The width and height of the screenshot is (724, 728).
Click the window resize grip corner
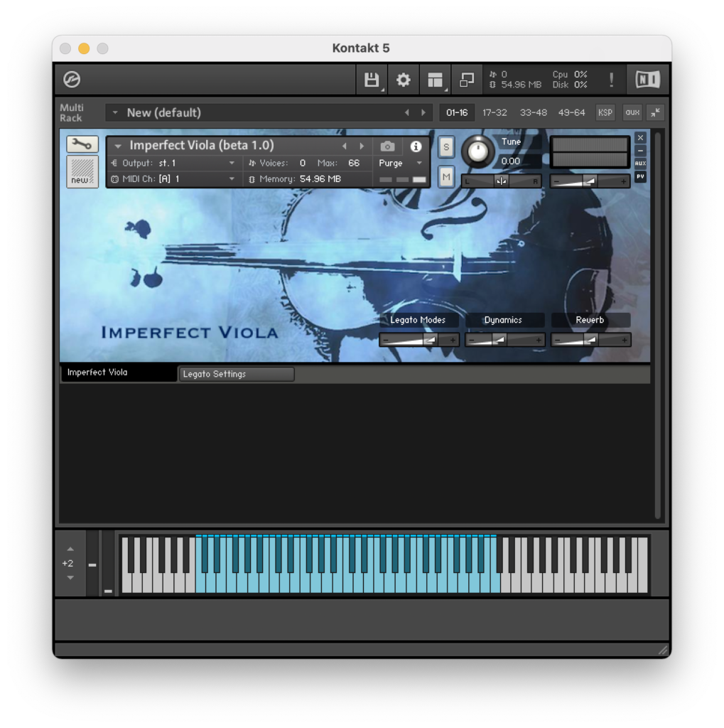tap(663, 650)
